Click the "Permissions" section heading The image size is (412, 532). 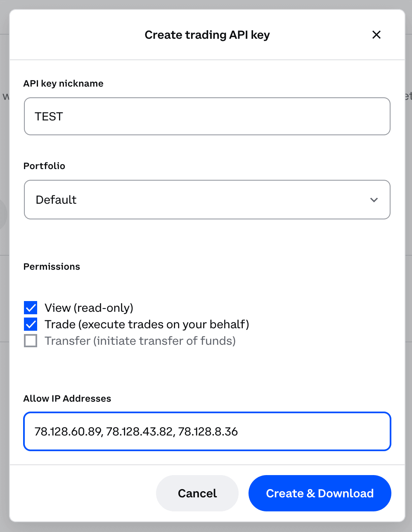[52, 266]
